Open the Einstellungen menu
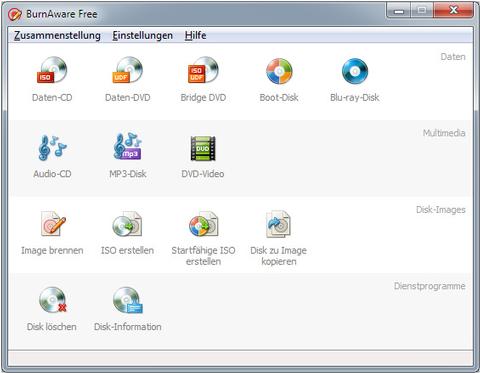The height and width of the screenshot is (373, 480). coord(143,35)
